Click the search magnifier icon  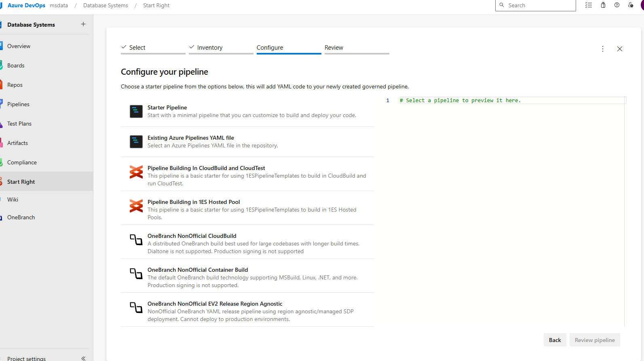[502, 5]
